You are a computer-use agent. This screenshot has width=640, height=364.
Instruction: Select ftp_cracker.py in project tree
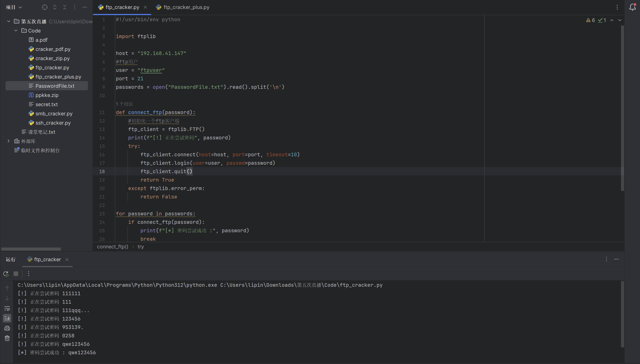(52, 68)
